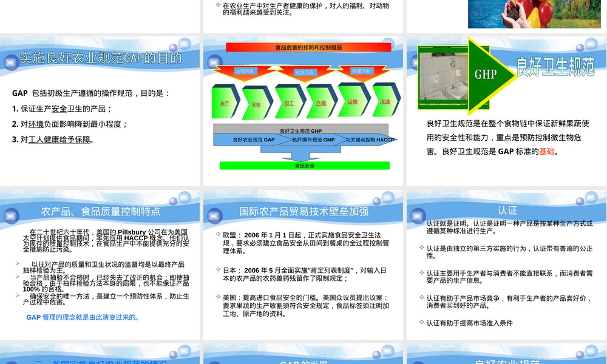
Task: Click the red banner 食品危害的预防和控制措施
Action: (308, 47)
